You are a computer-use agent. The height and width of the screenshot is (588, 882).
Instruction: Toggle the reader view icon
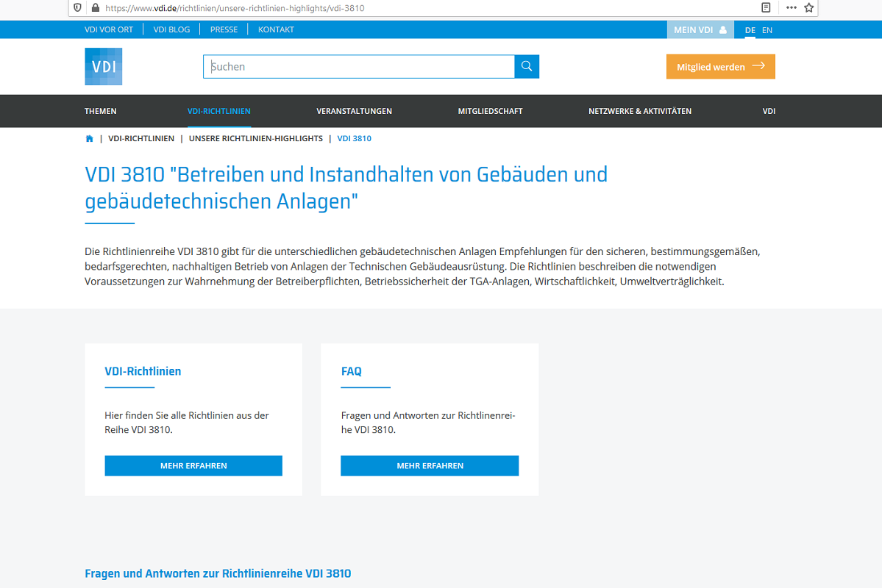[766, 8]
